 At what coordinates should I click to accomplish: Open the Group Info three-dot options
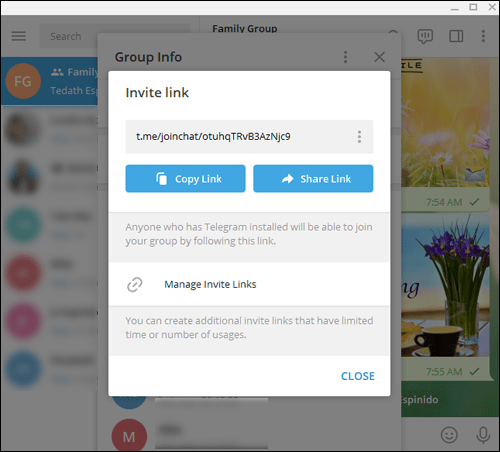pyautogui.click(x=345, y=57)
